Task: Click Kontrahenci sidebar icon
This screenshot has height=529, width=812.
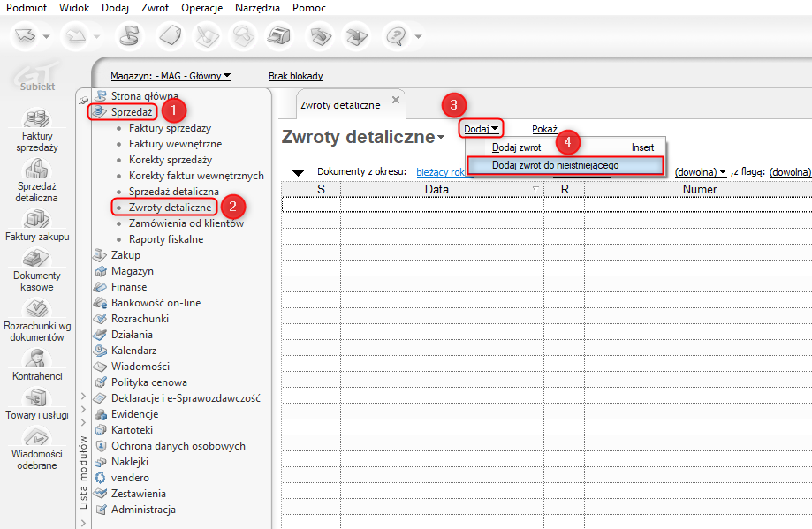Action: point(37,360)
